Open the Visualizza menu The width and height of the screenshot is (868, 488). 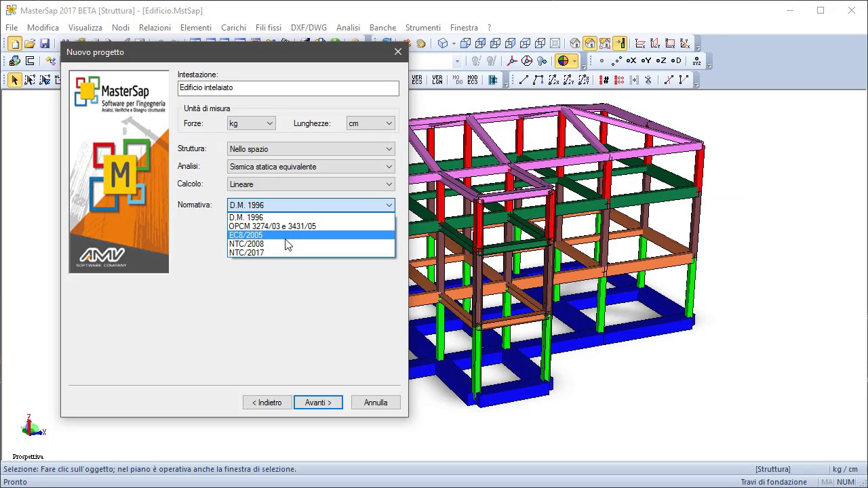[x=85, y=28]
